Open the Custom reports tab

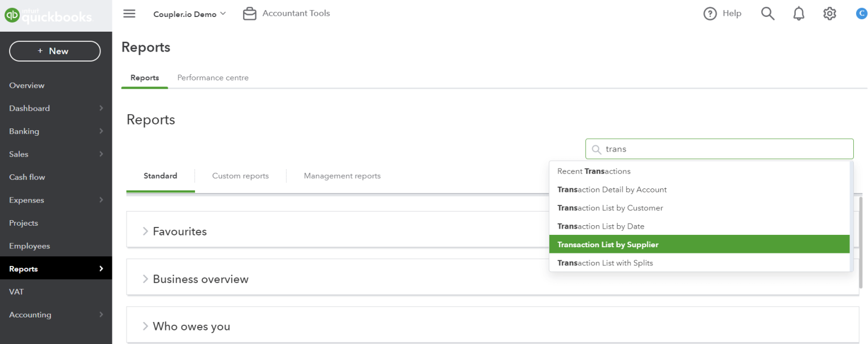[240, 176]
